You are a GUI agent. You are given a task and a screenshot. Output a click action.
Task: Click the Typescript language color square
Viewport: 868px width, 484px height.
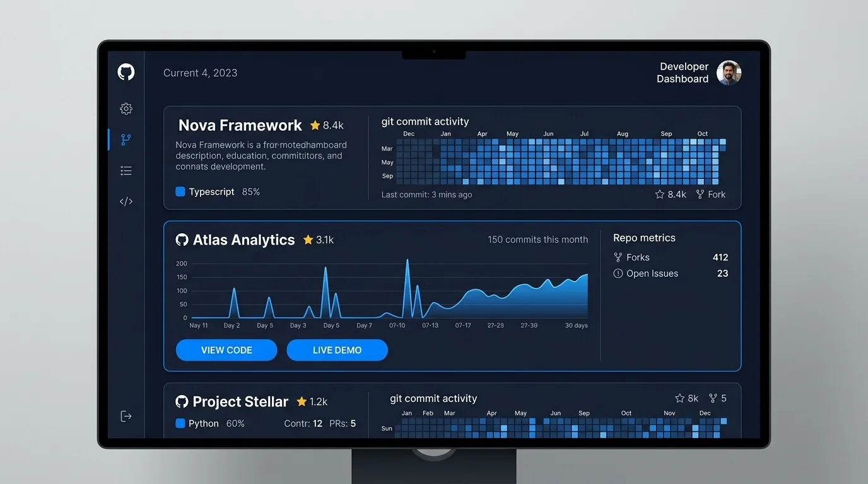click(x=180, y=192)
